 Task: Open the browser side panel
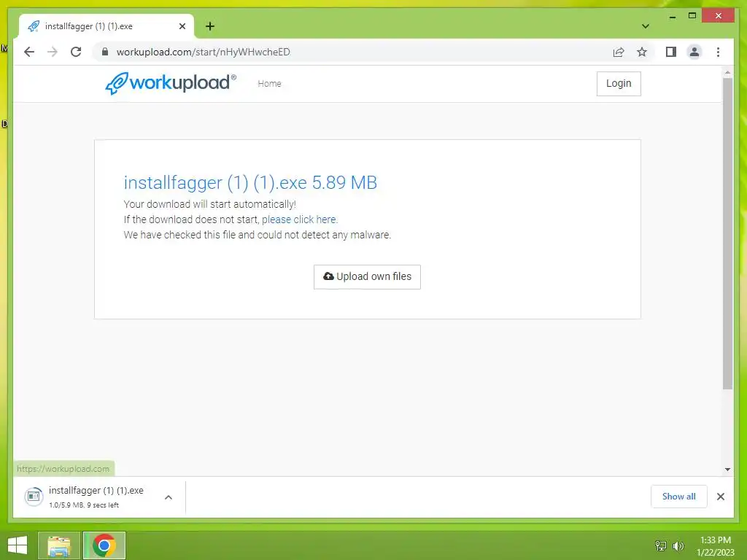671,52
